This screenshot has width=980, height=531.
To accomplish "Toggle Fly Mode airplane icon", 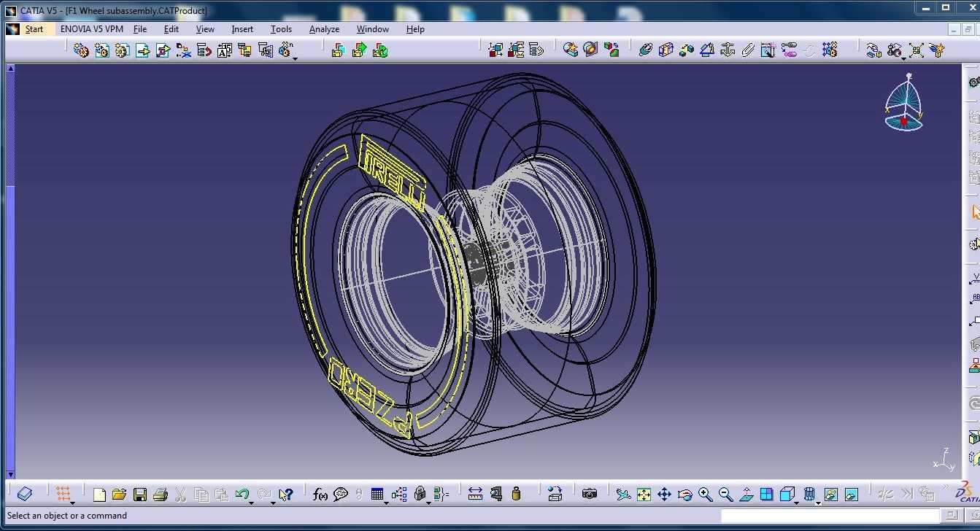I will pyautogui.click(x=623, y=494).
